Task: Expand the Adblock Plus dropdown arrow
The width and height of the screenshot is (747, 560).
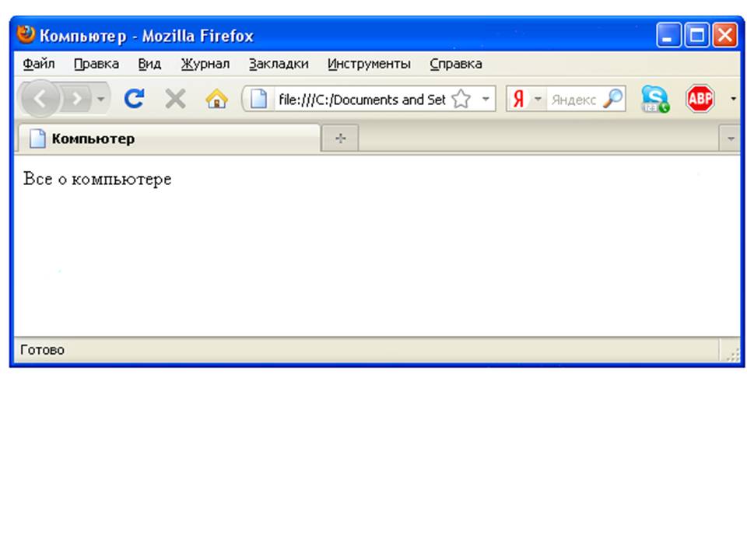Action: 733,100
